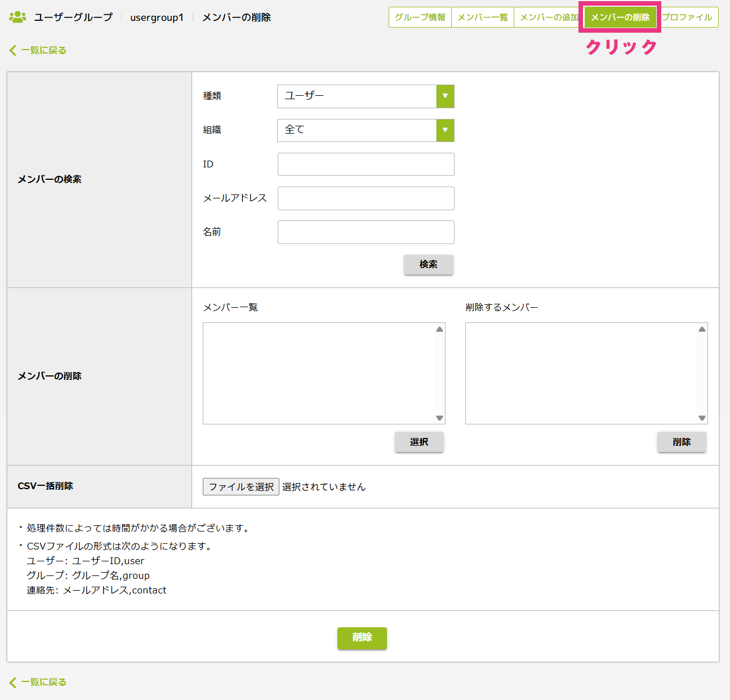Click the user group people icon
The width and height of the screenshot is (730, 700).
tap(17, 17)
